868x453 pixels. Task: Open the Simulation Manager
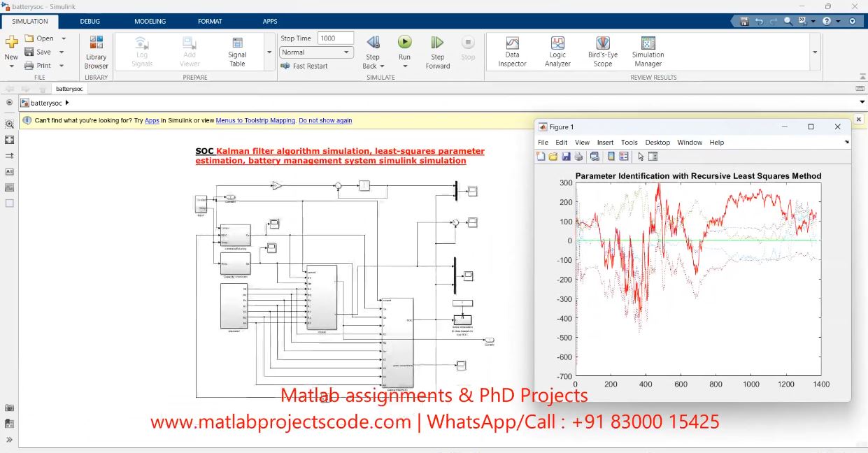pos(648,52)
